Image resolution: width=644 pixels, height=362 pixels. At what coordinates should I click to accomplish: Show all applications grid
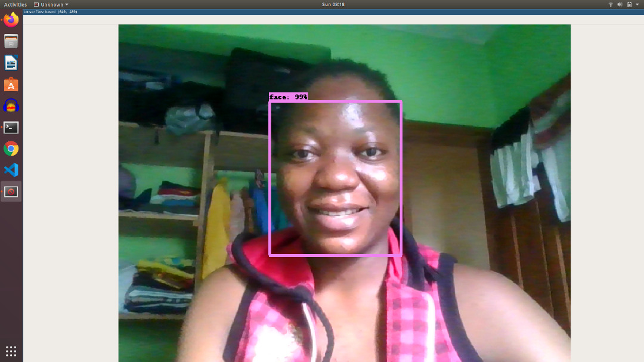(11, 351)
